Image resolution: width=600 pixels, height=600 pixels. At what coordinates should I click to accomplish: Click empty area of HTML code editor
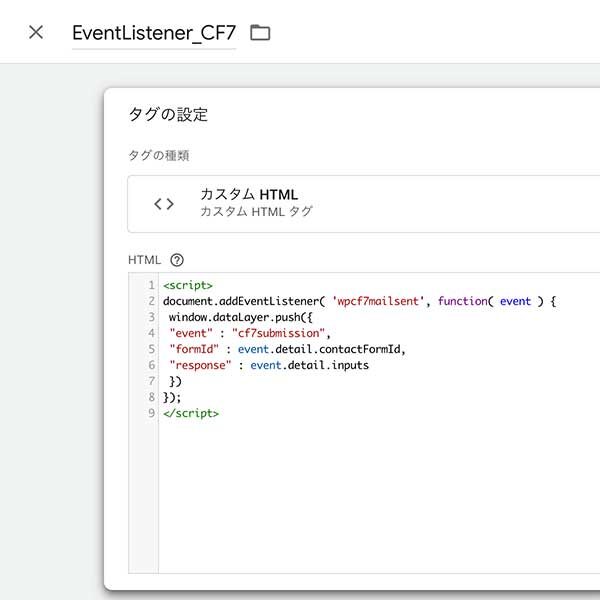(x=379, y=497)
